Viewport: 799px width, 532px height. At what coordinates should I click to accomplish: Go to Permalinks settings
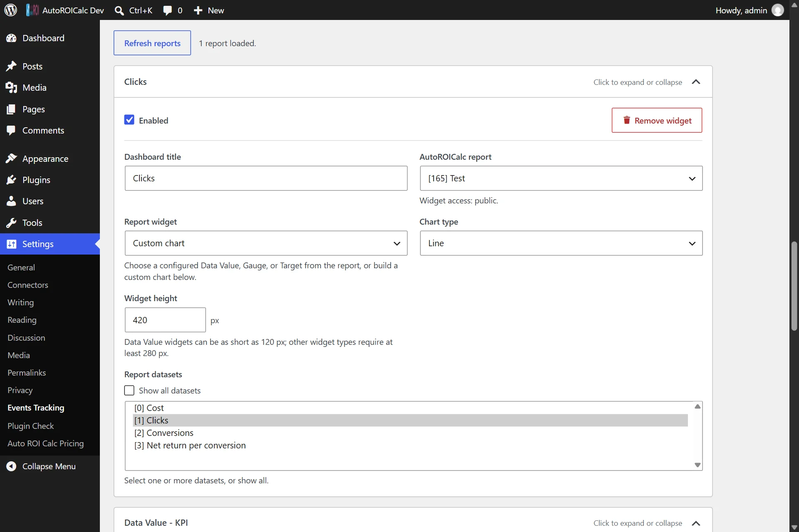[x=27, y=373]
